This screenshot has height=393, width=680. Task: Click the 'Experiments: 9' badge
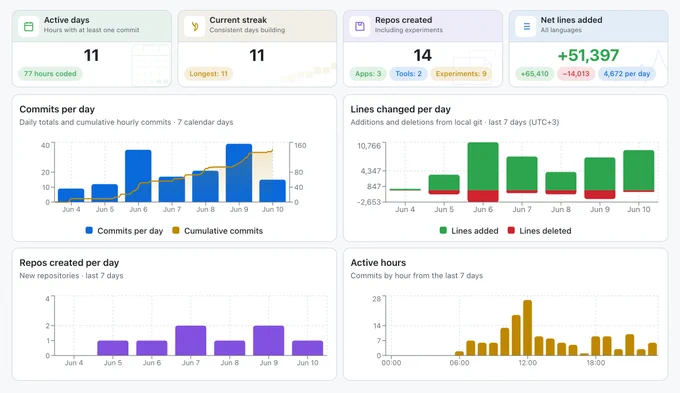461,74
